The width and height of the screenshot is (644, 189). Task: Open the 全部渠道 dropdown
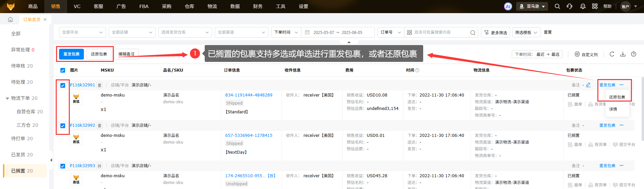point(242,32)
